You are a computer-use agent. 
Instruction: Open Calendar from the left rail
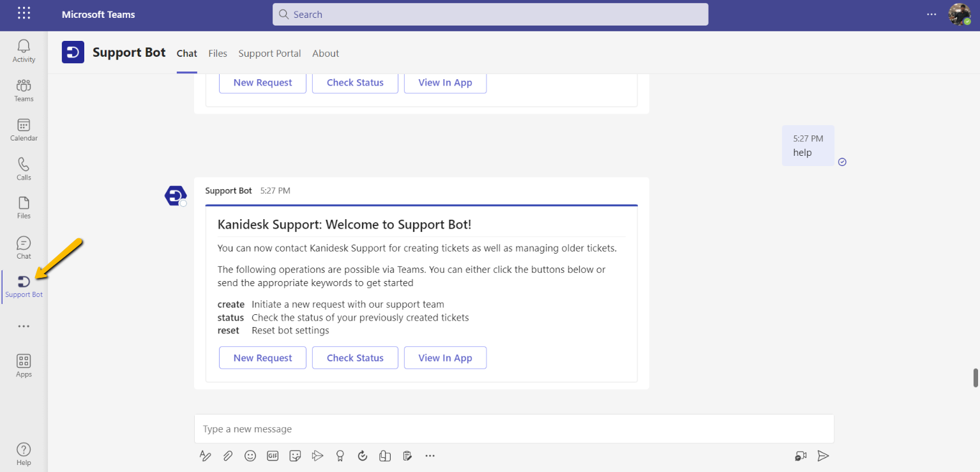coord(24,130)
